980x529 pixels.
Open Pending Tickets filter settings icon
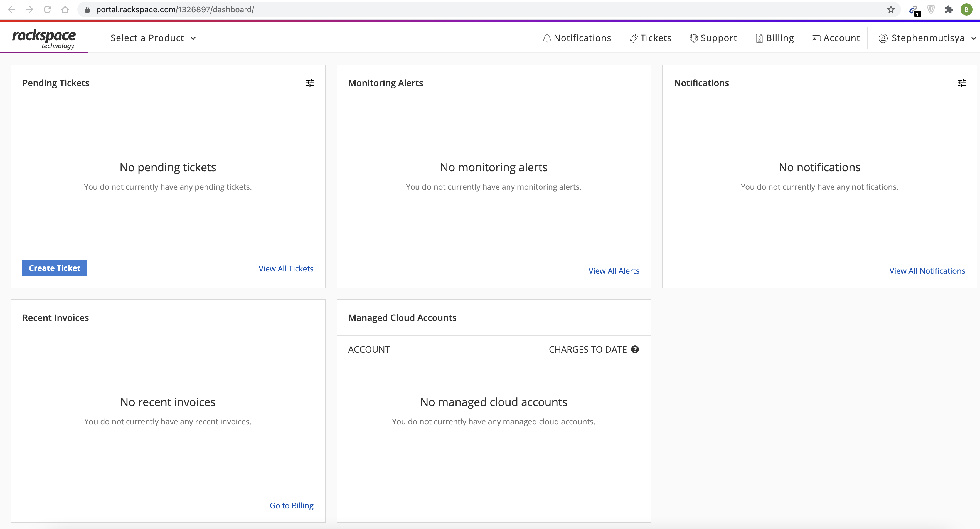click(x=310, y=83)
